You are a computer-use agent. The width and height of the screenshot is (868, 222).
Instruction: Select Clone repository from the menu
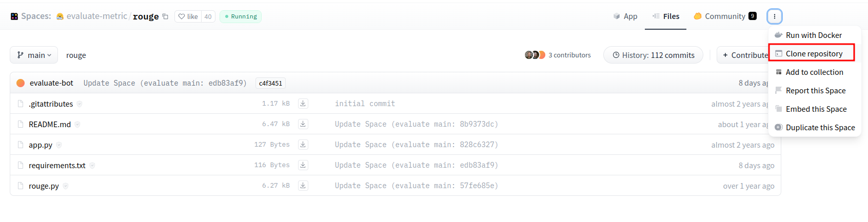click(x=814, y=53)
